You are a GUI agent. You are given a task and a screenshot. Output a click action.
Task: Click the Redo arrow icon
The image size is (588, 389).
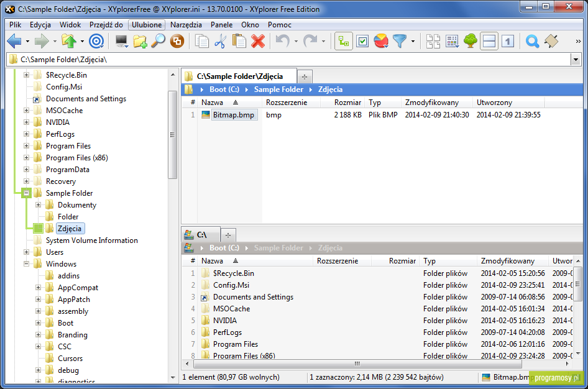click(310, 41)
